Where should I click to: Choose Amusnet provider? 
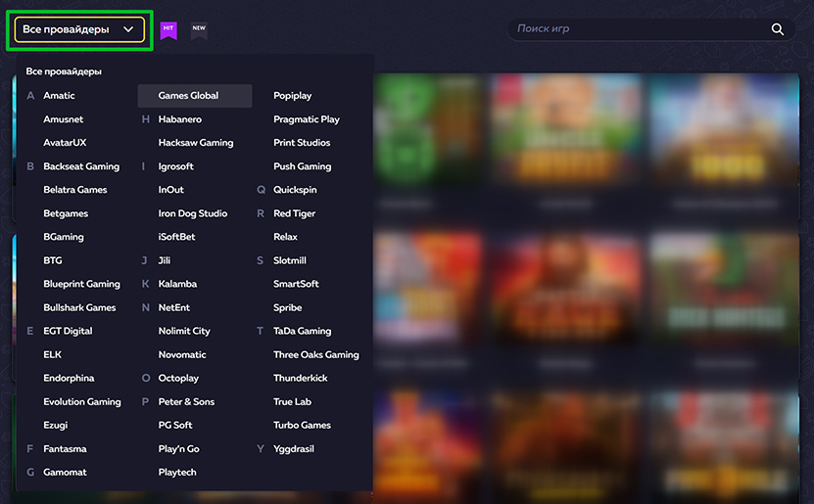click(x=64, y=119)
